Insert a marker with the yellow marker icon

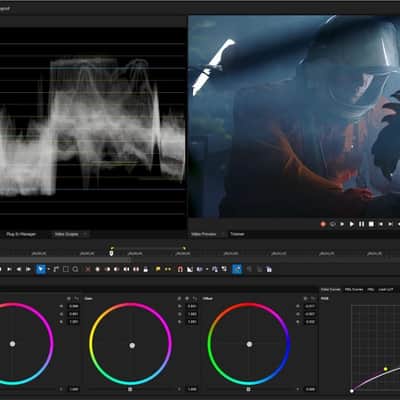[158, 269]
